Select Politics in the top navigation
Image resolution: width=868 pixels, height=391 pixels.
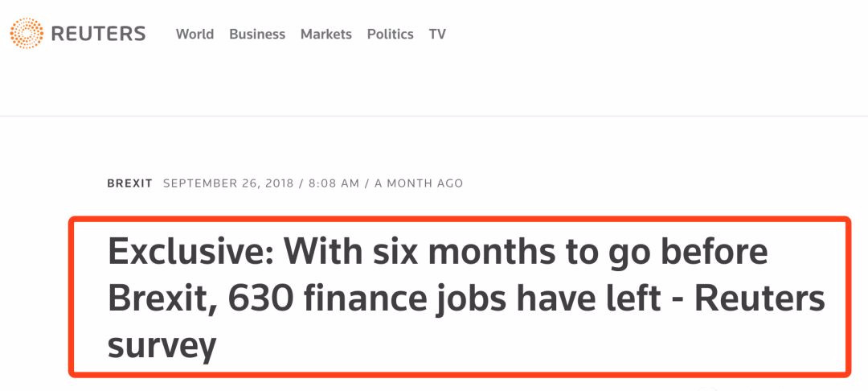pos(390,35)
